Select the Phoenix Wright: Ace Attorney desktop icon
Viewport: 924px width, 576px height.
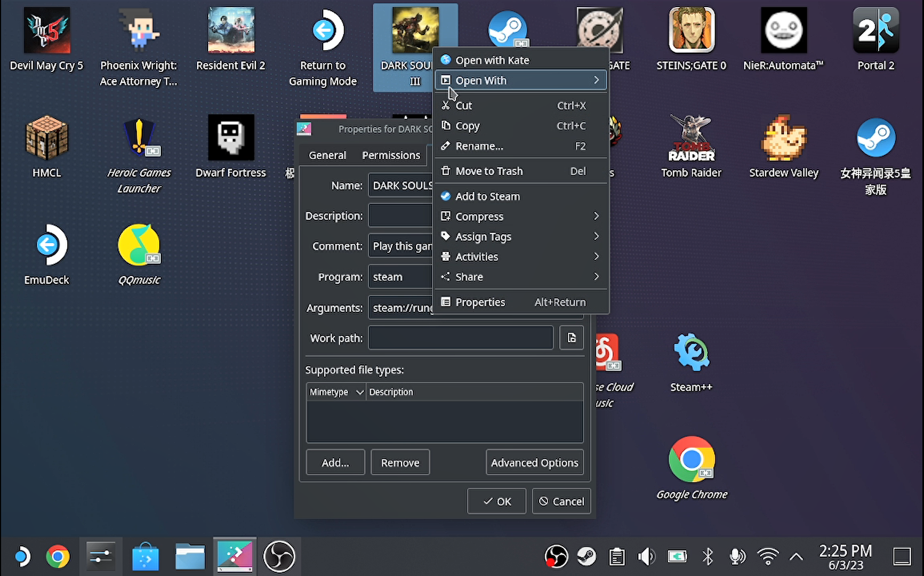(x=139, y=31)
